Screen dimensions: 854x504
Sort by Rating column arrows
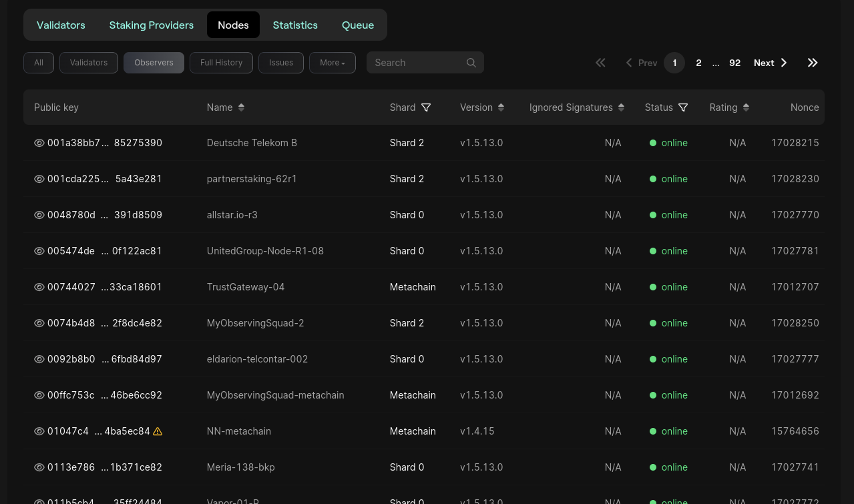(746, 107)
